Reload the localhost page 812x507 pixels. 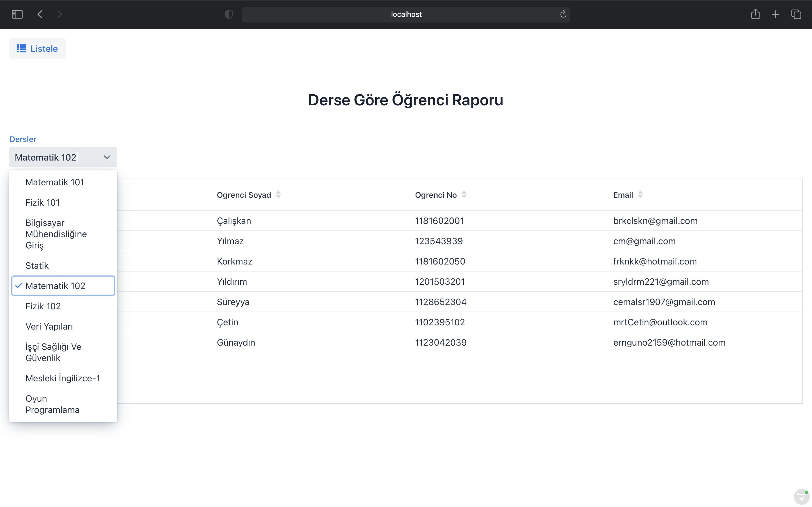click(563, 14)
